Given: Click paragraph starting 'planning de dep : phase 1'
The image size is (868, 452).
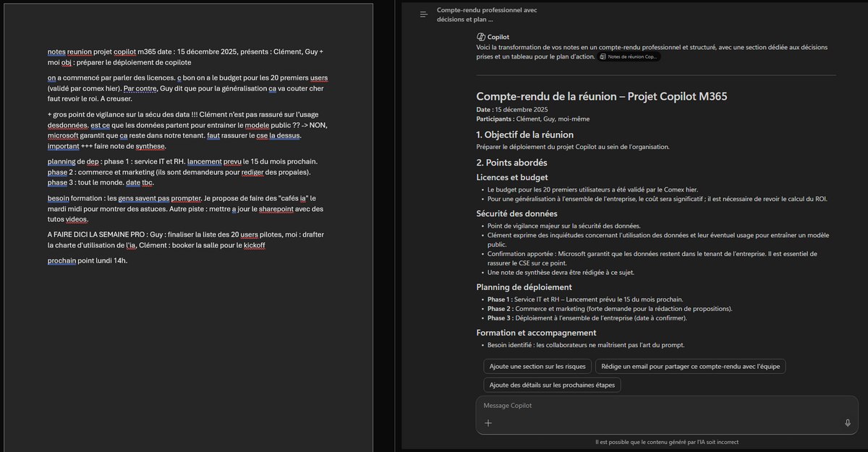Looking at the screenshot, I should [183, 171].
